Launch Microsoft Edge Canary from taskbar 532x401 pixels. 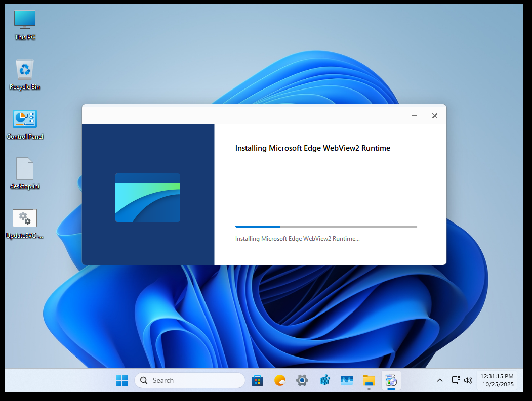tap(279, 380)
